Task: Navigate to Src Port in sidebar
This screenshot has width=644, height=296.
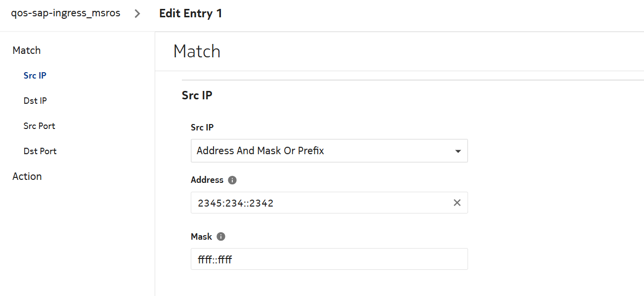Action: (x=40, y=126)
